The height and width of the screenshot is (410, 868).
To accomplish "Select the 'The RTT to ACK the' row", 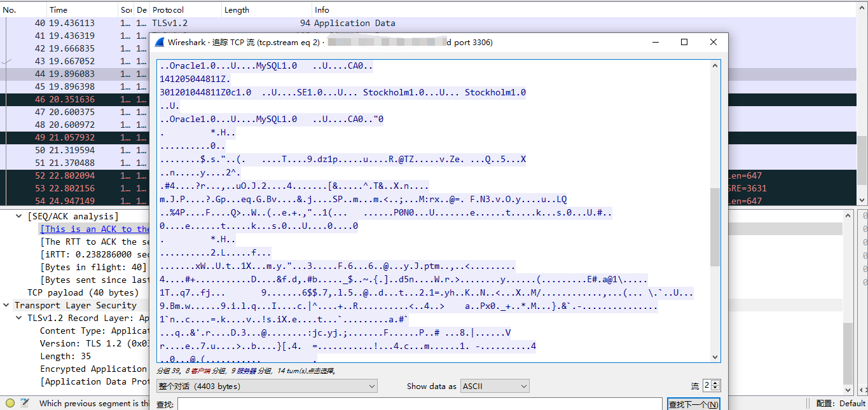I will click(x=95, y=242).
